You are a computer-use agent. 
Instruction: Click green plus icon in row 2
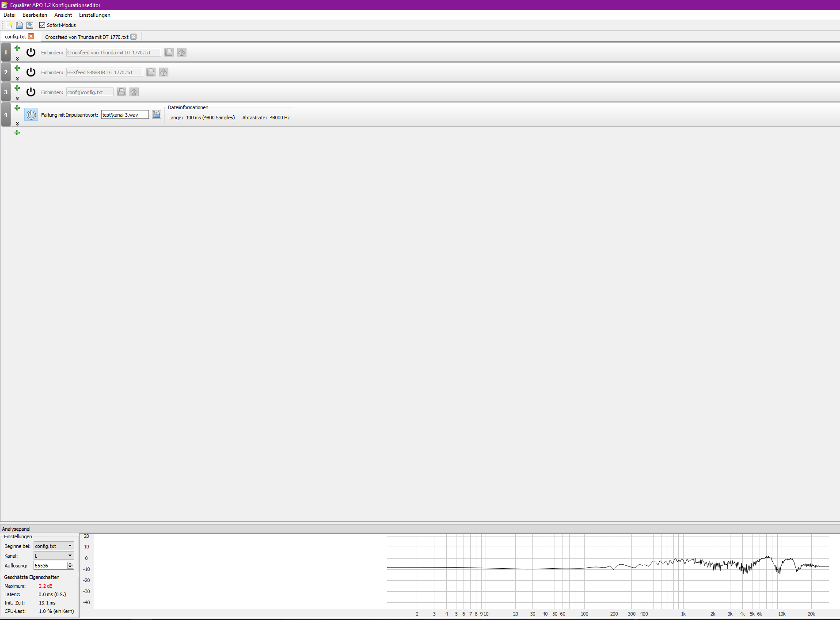[x=17, y=68]
